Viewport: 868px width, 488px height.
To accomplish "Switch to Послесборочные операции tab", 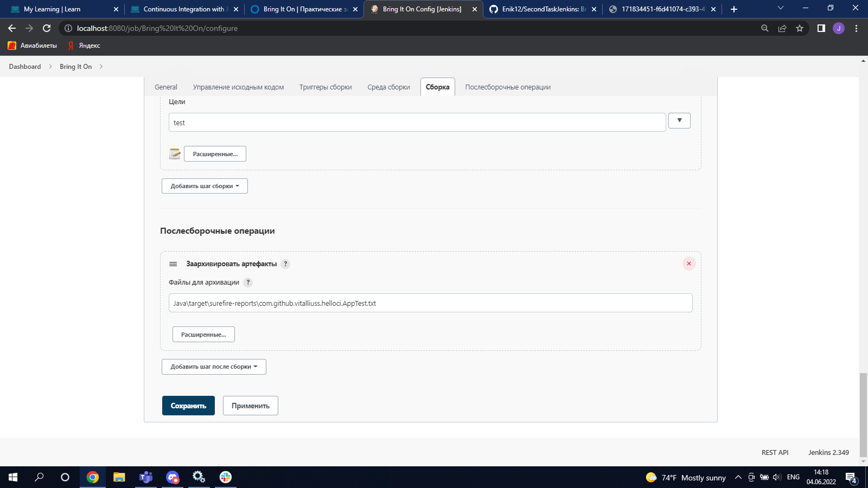I will click(x=508, y=87).
